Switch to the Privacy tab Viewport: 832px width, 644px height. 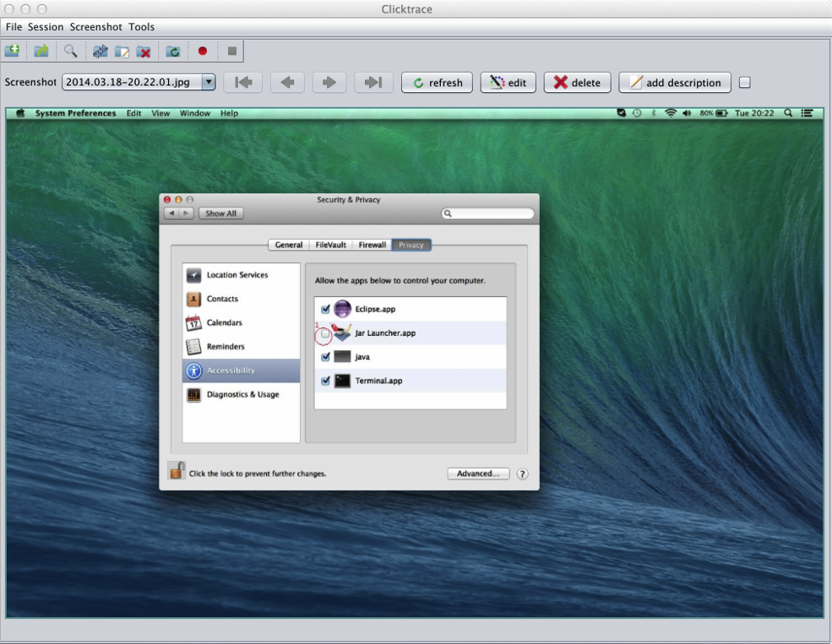tap(411, 245)
